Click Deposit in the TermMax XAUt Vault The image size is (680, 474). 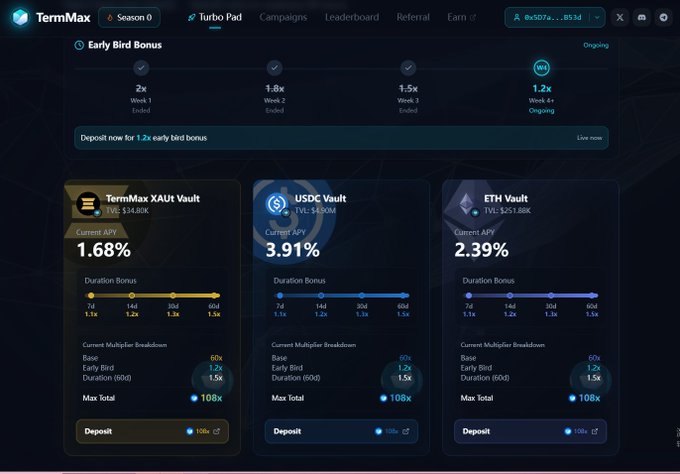(152, 432)
